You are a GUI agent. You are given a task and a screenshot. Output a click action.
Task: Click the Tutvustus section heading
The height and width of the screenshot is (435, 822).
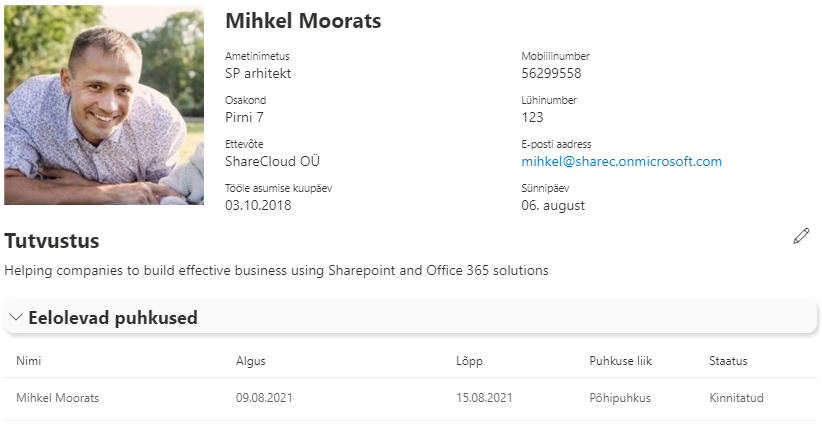coord(52,240)
